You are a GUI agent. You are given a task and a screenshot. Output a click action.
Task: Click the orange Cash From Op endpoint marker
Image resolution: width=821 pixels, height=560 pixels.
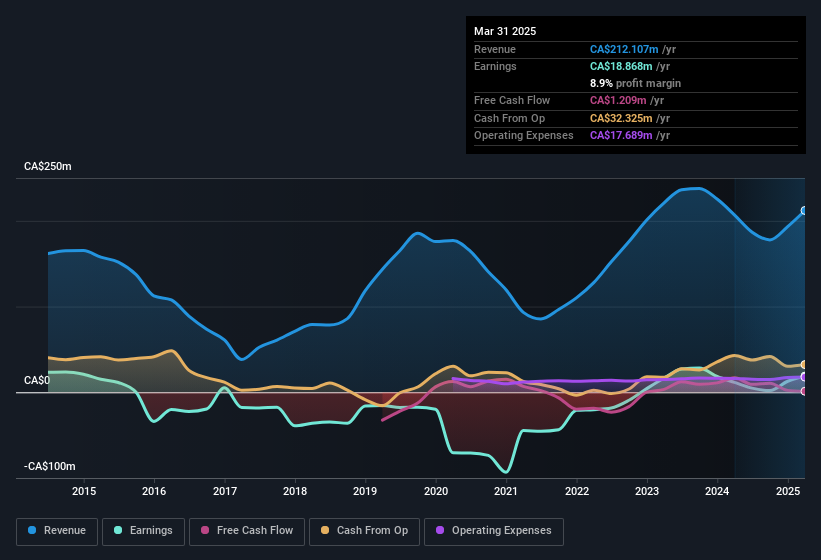coord(804,364)
